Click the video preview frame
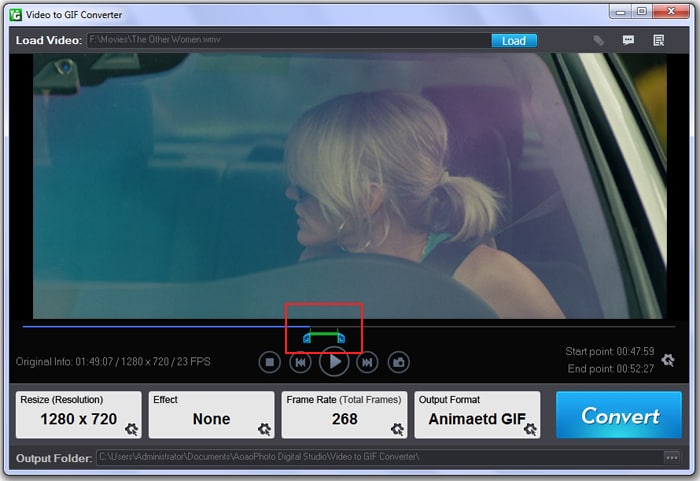This screenshot has height=481, width=700. [x=350, y=186]
